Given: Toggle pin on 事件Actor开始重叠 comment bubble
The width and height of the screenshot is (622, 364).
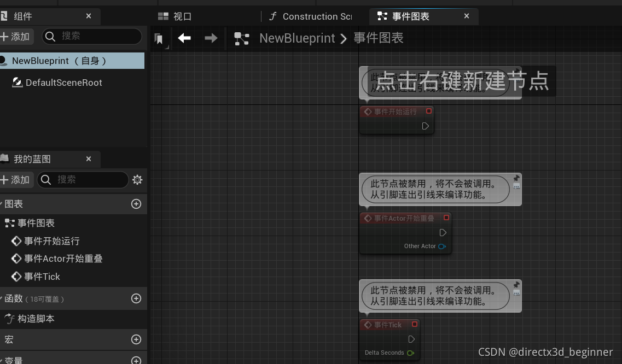Looking at the screenshot, I should pos(516,178).
